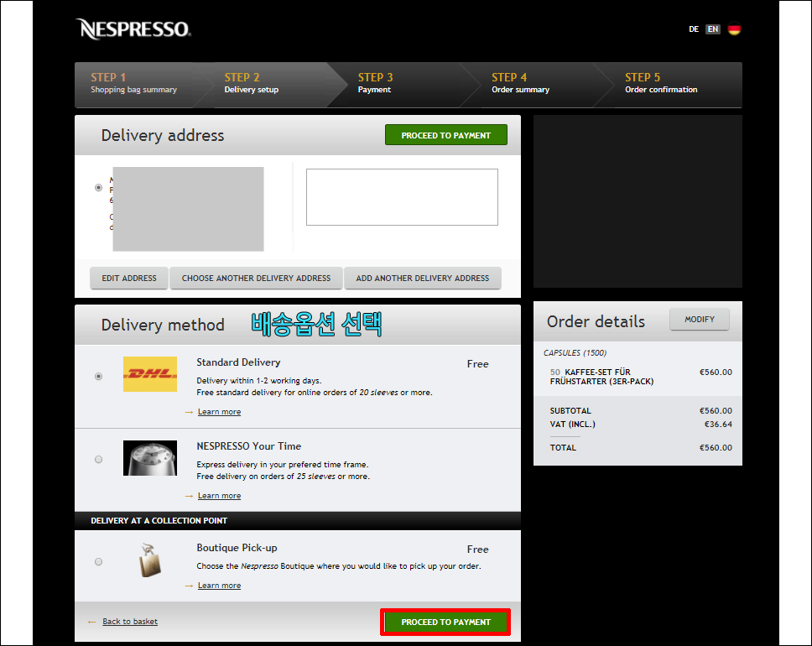Click the quantity 50 beside KAFFEE-SET
This screenshot has width=812, height=646.
click(555, 372)
